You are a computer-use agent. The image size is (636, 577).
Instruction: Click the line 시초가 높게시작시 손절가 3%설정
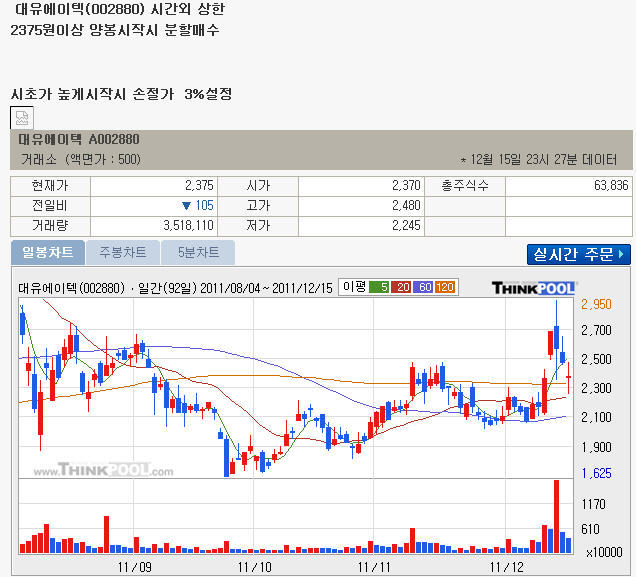tap(121, 94)
